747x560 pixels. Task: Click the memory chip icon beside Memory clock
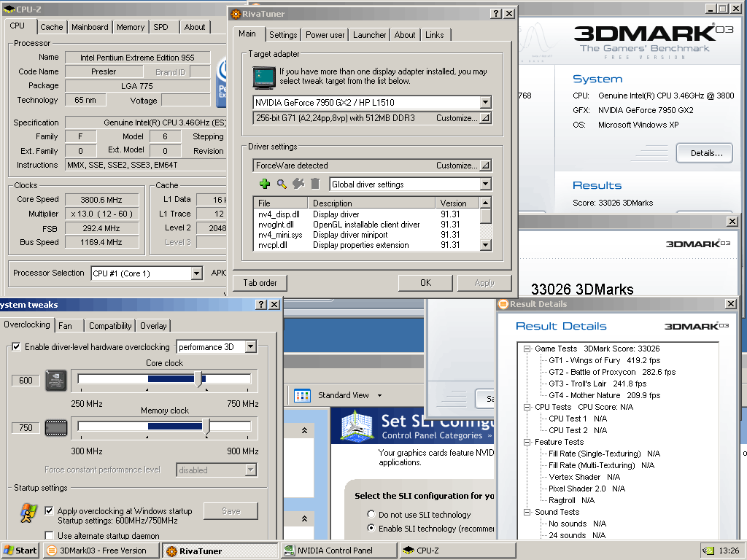pyautogui.click(x=55, y=427)
